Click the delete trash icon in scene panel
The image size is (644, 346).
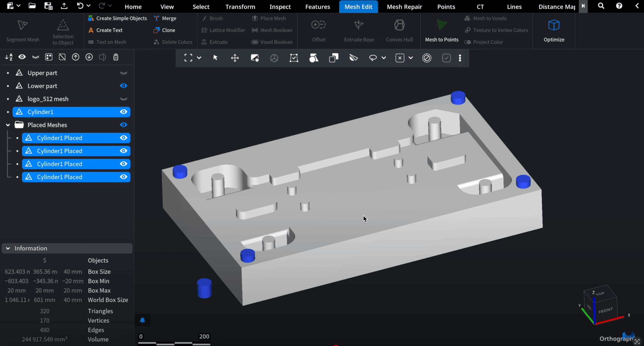click(x=116, y=57)
